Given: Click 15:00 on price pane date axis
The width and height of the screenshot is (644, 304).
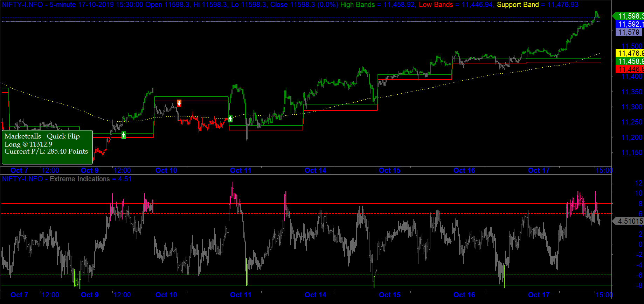Looking at the screenshot, I should tap(604, 170).
